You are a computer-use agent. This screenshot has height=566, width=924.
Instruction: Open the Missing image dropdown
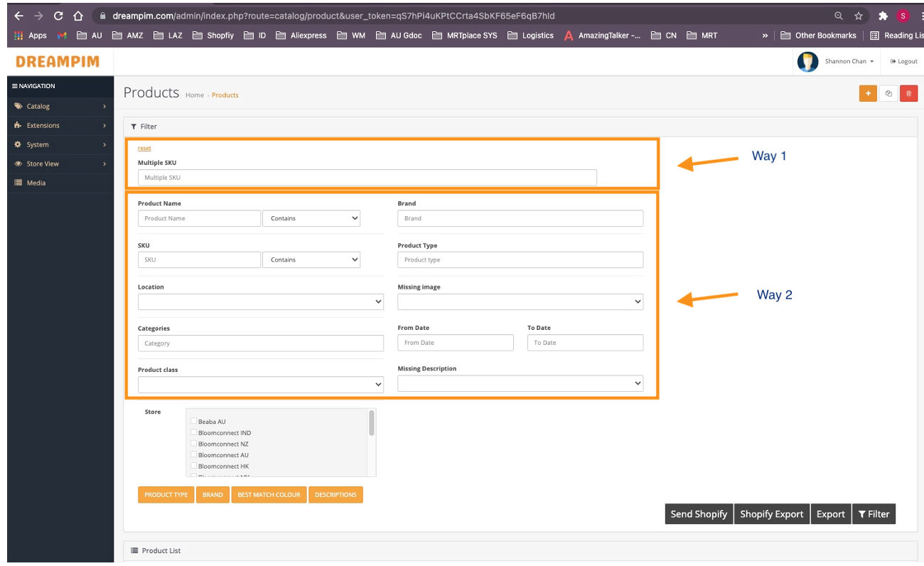coord(520,301)
